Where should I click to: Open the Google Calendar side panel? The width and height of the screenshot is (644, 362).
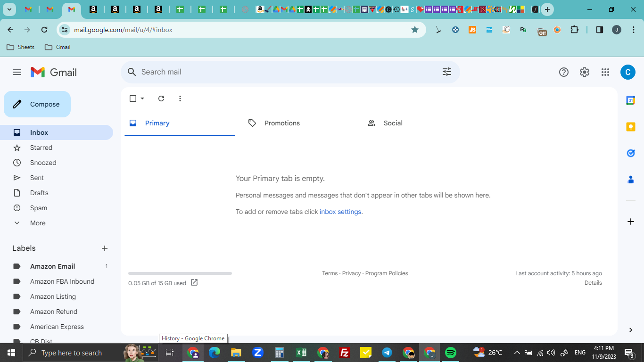tap(631, 100)
